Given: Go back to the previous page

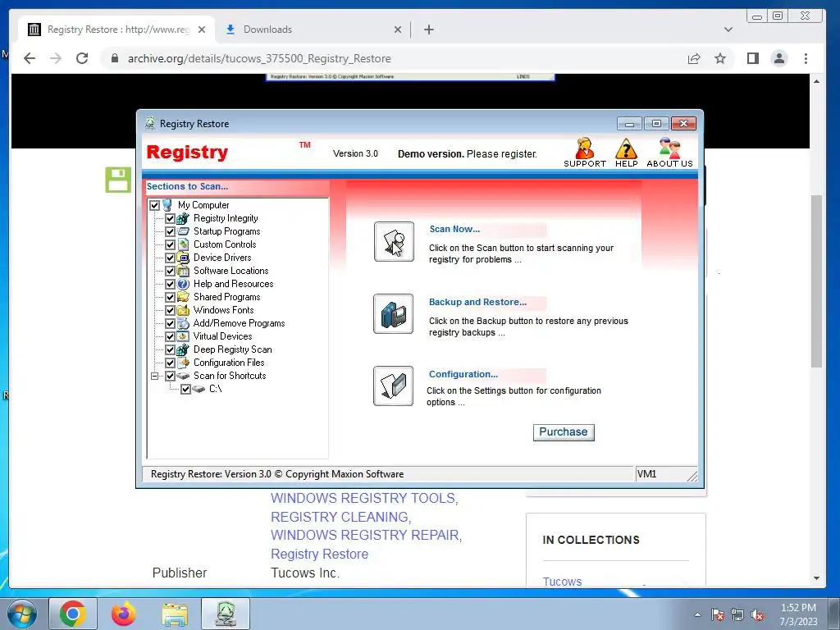Looking at the screenshot, I should pos(30,58).
